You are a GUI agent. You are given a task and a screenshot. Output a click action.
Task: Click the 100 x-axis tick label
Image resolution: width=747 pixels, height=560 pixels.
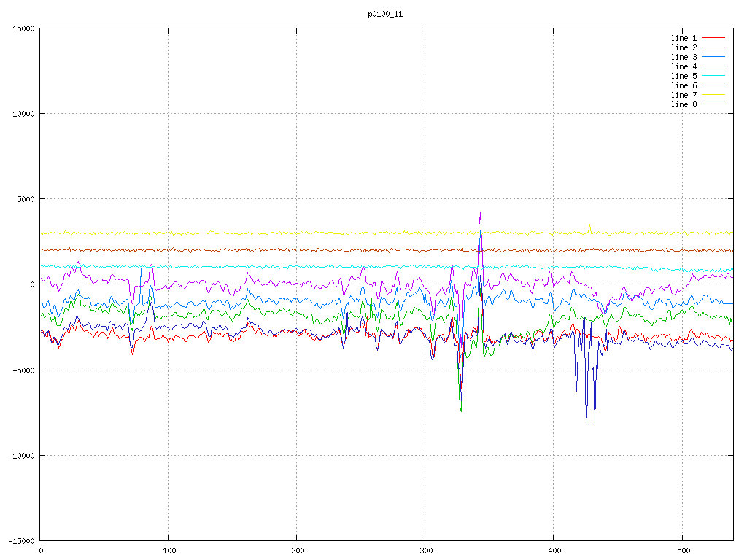pos(169,551)
